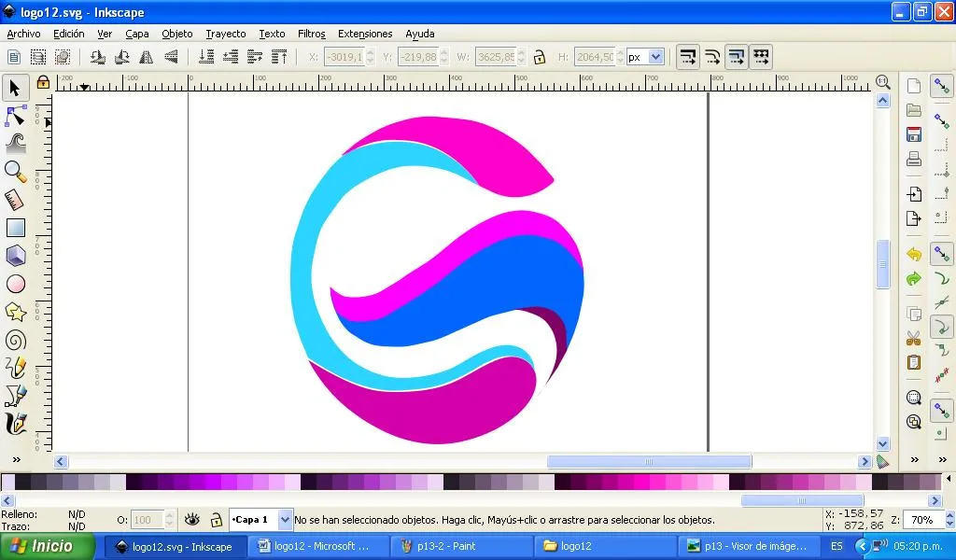Viewport: 956px width, 560px height.
Task: Open the Extensiones menu
Action: (365, 34)
